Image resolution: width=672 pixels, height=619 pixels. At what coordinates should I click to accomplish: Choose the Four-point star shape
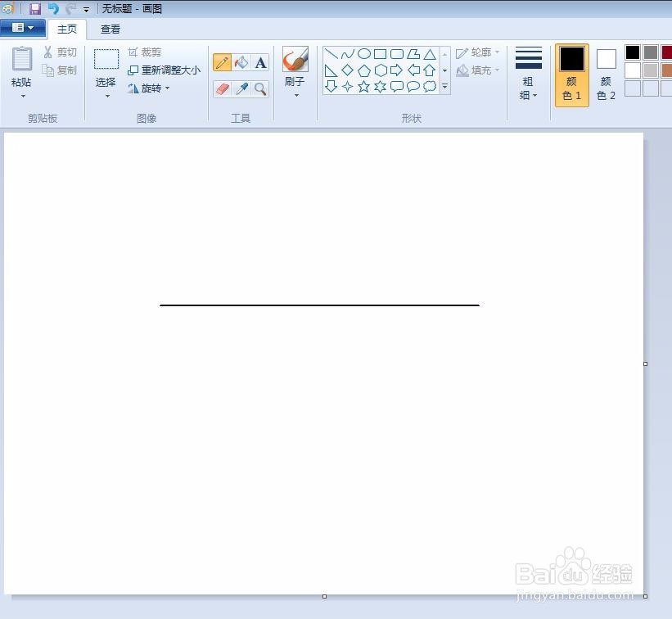pyautogui.click(x=348, y=87)
